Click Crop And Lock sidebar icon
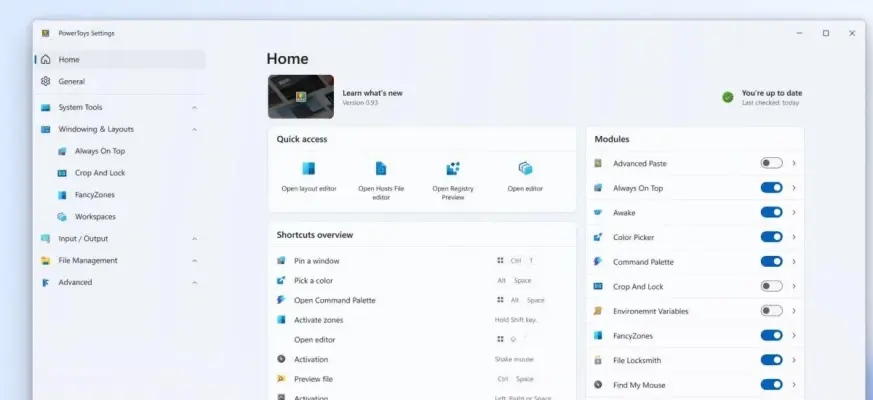Viewport: 873px width, 400px height. click(x=62, y=173)
